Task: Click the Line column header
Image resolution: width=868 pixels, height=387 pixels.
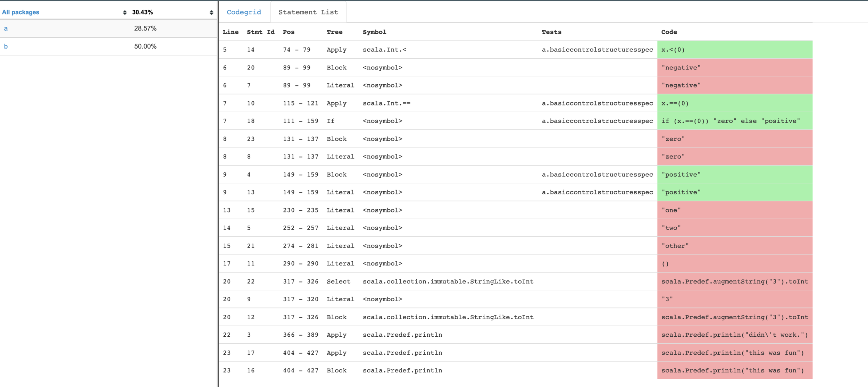Action: click(x=231, y=32)
